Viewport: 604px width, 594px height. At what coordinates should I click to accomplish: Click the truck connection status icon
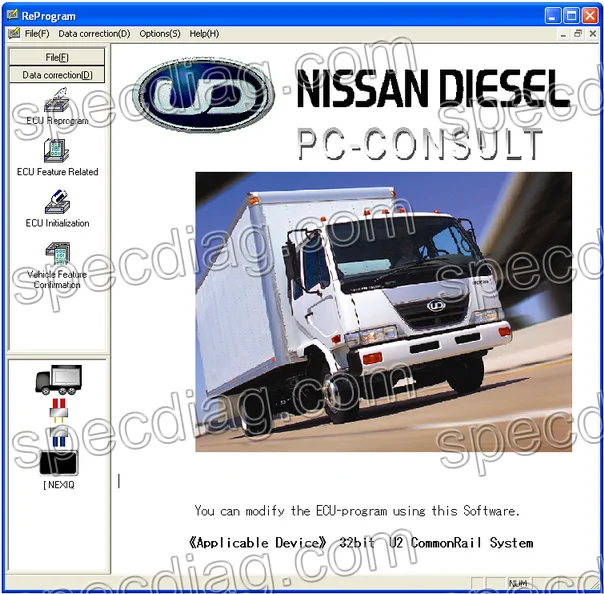click(x=59, y=380)
